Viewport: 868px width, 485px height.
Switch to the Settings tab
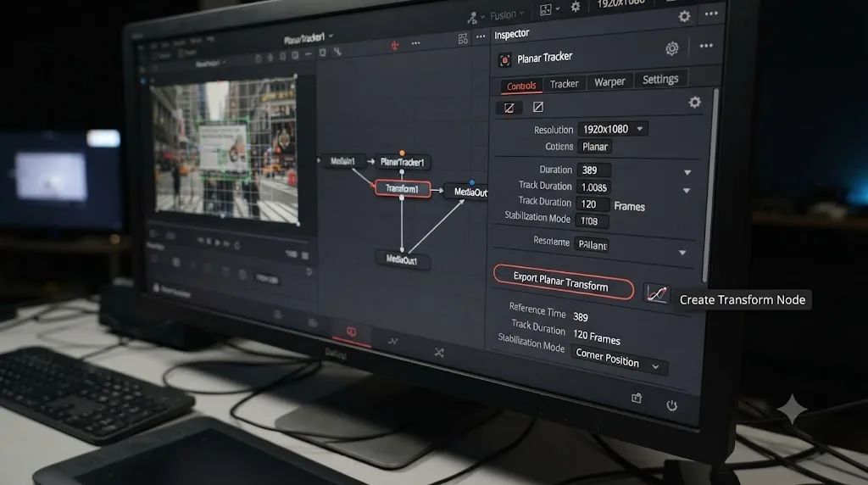[x=659, y=79]
